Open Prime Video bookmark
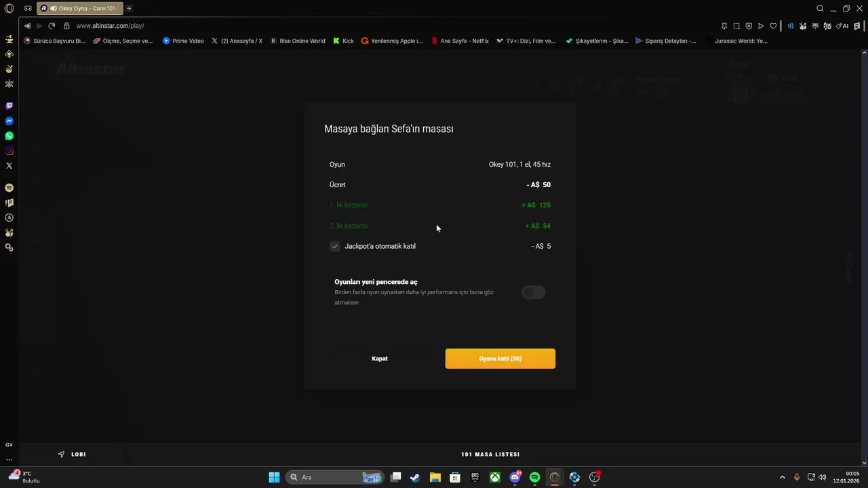 [183, 41]
